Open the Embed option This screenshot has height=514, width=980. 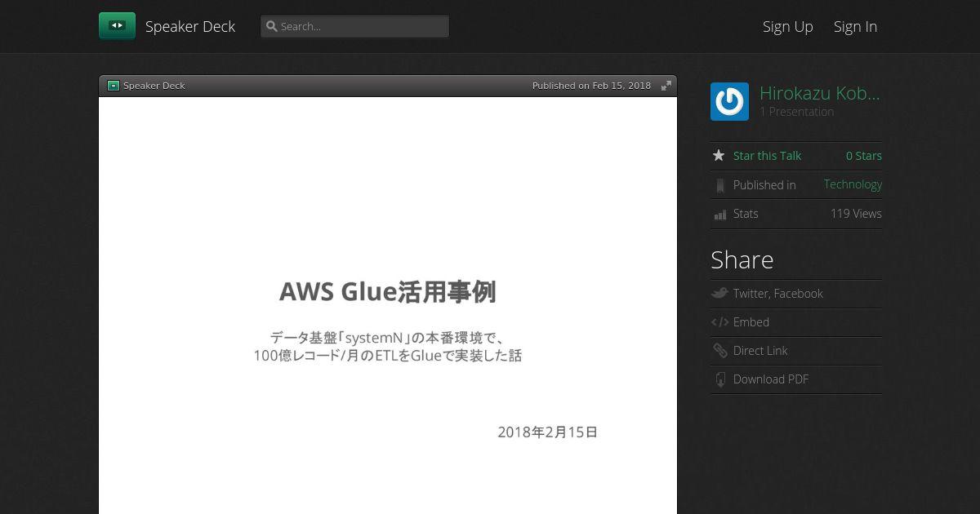tap(751, 322)
